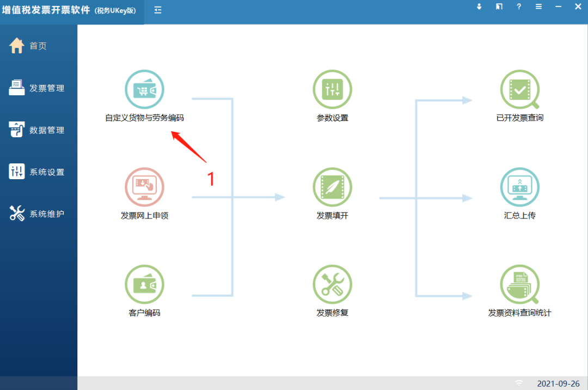Click the bookmark icon in title bar
This screenshot has width=588, height=390.
(x=499, y=7)
